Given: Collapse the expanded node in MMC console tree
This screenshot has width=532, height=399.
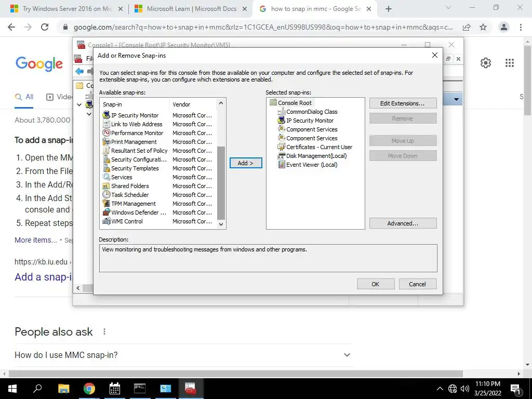Looking at the screenshot, I should 79,104.
